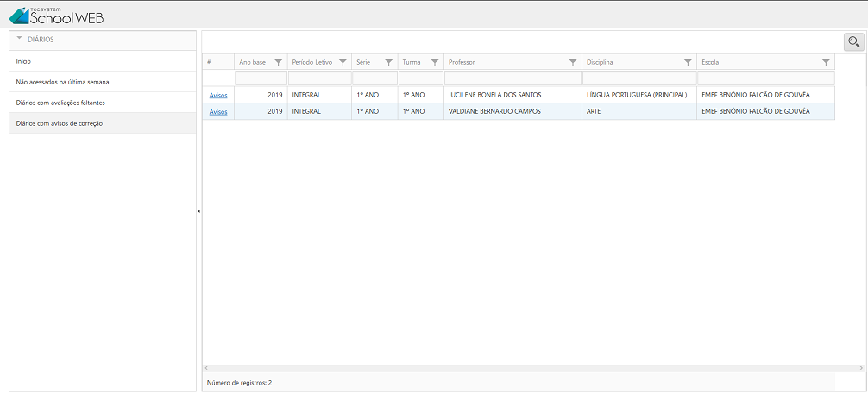Open the Turma column filter icon
Image resolution: width=868 pixels, height=394 pixels.
434,62
